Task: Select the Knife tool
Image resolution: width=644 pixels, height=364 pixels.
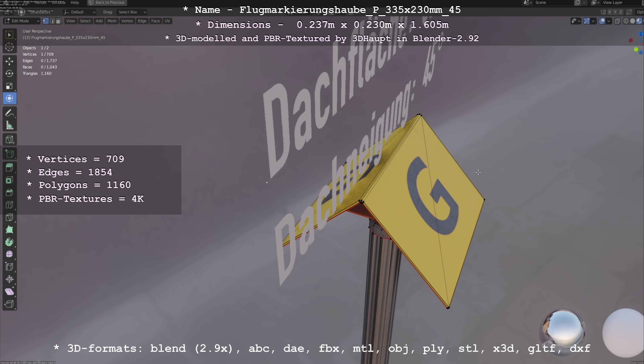Action: [x=9, y=217]
